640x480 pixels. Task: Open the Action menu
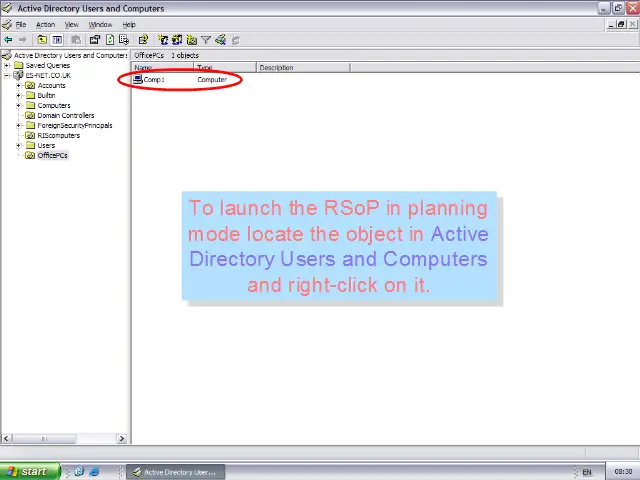pos(45,24)
